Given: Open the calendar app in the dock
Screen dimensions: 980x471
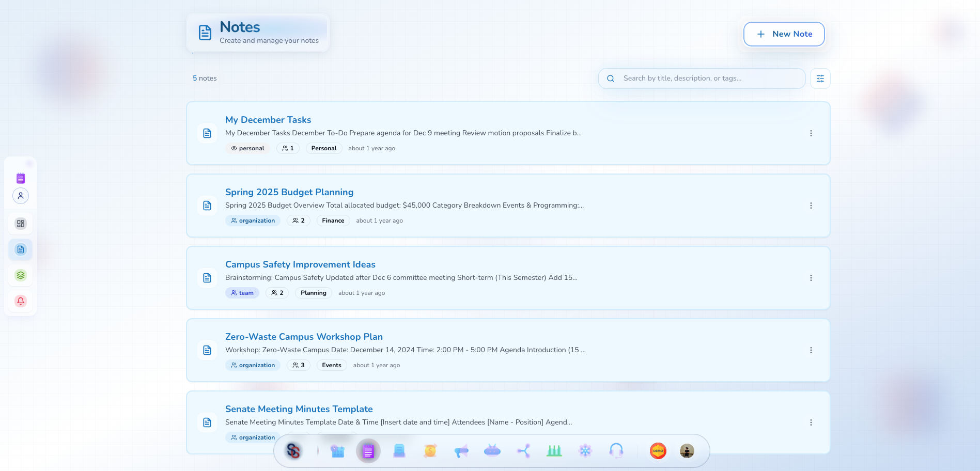Looking at the screenshot, I should pos(337,451).
